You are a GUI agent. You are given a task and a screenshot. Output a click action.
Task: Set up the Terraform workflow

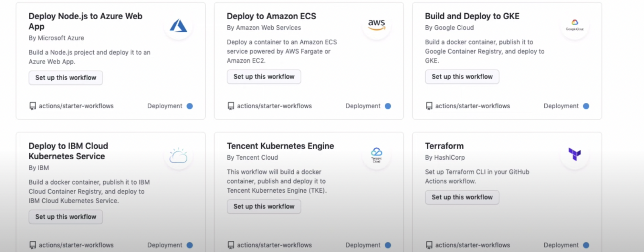click(462, 197)
